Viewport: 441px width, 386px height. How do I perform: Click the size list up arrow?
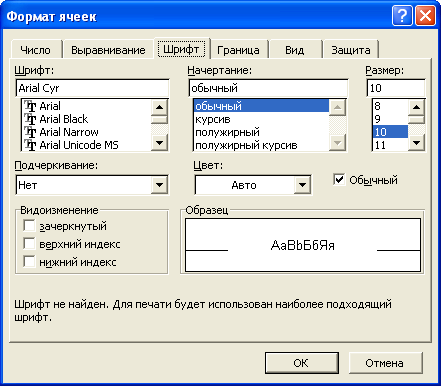click(x=416, y=107)
